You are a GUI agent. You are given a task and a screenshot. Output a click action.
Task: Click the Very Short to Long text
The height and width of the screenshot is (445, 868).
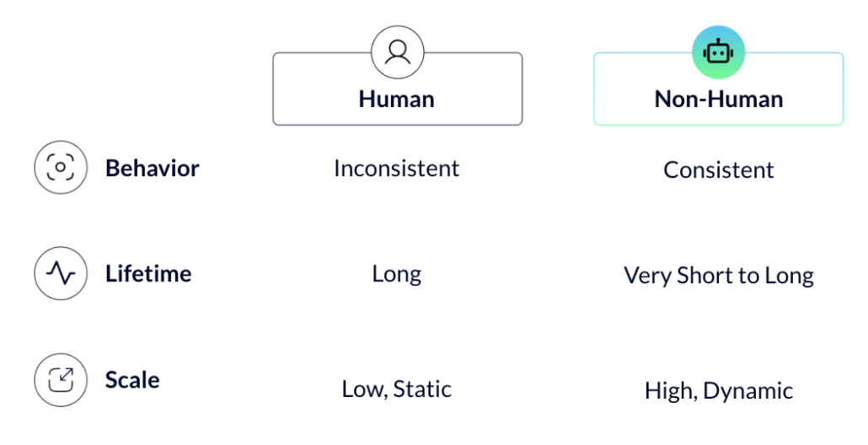(719, 276)
